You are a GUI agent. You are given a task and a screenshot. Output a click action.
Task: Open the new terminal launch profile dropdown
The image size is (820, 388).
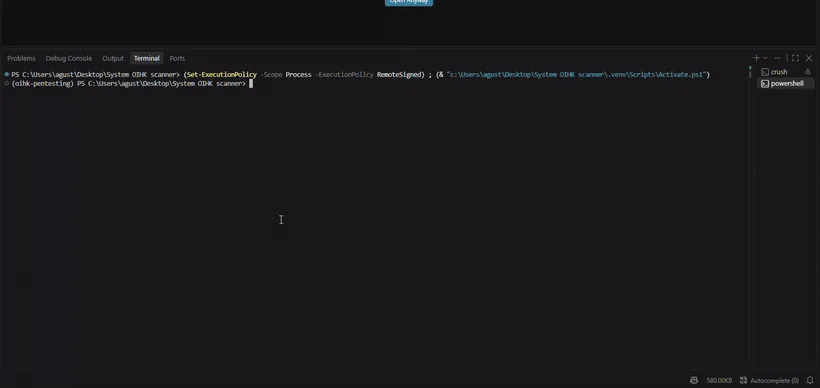[x=765, y=58]
